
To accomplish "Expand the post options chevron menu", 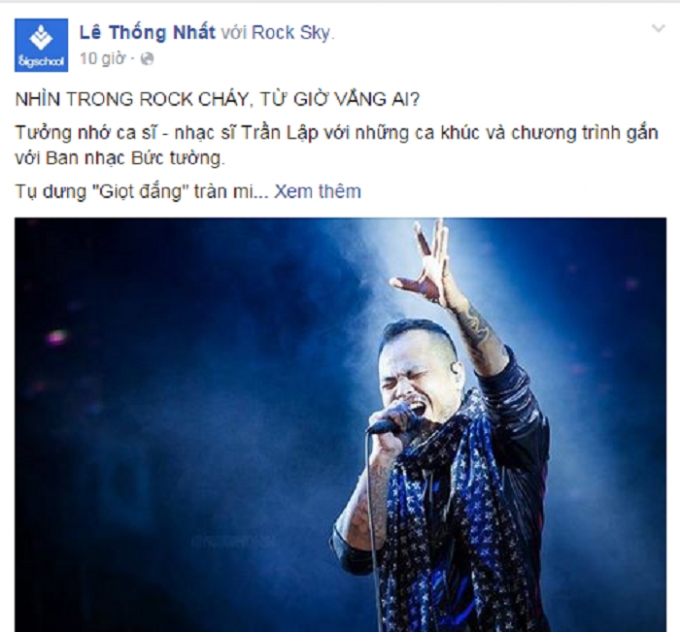I will [x=659, y=29].
